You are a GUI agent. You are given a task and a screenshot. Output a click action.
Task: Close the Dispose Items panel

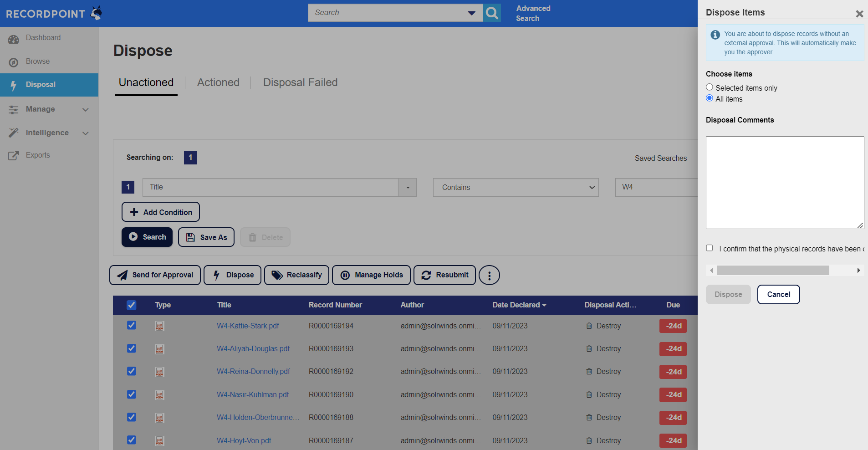click(x=859, y=14)
